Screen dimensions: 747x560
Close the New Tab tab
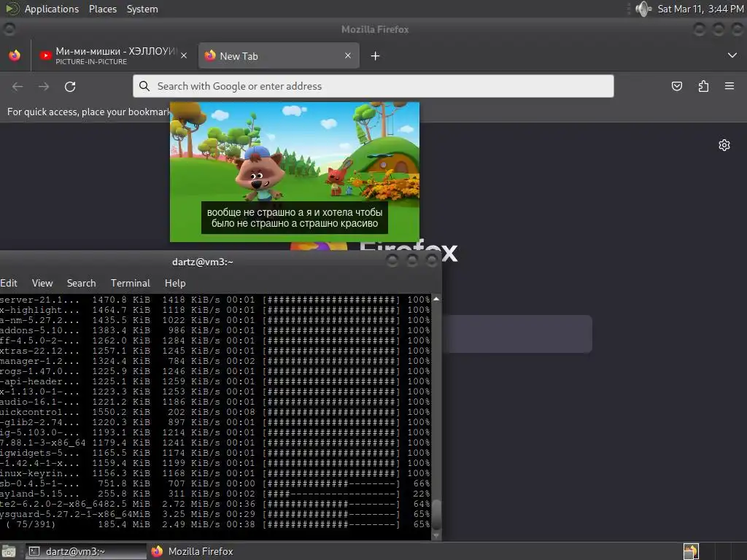[348, 55]
